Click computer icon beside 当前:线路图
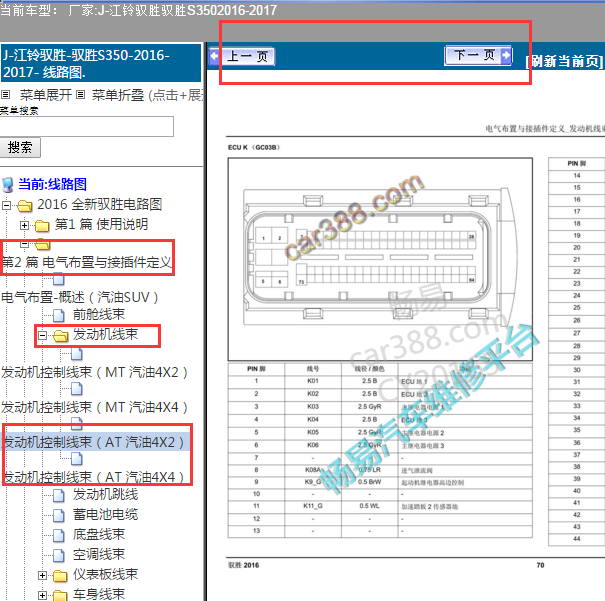Image resolution: width=605 pixels, height=601 pixels. point(8,185)
